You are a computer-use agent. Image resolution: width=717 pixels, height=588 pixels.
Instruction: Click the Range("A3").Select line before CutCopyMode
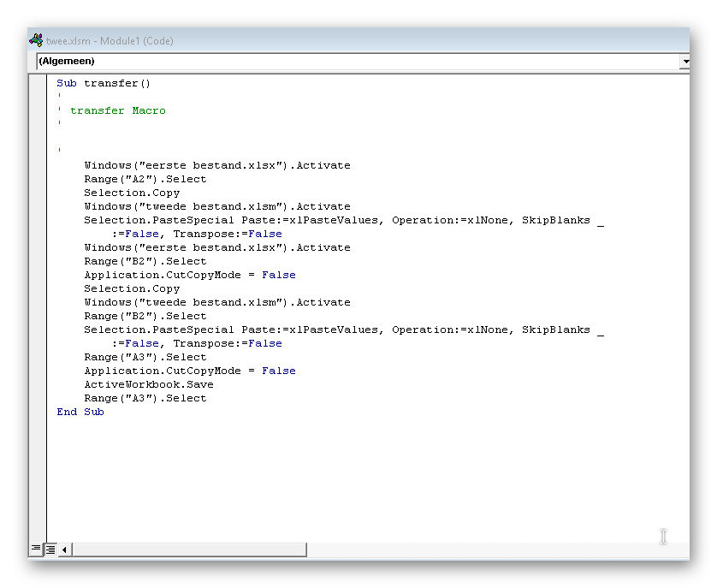145,358
